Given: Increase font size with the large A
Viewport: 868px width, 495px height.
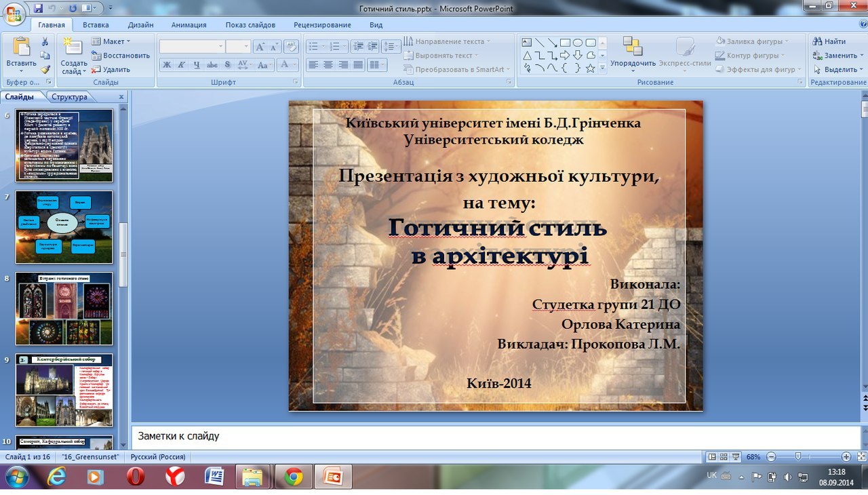Looking at the screenshot, I should click(x=260, y=47).
